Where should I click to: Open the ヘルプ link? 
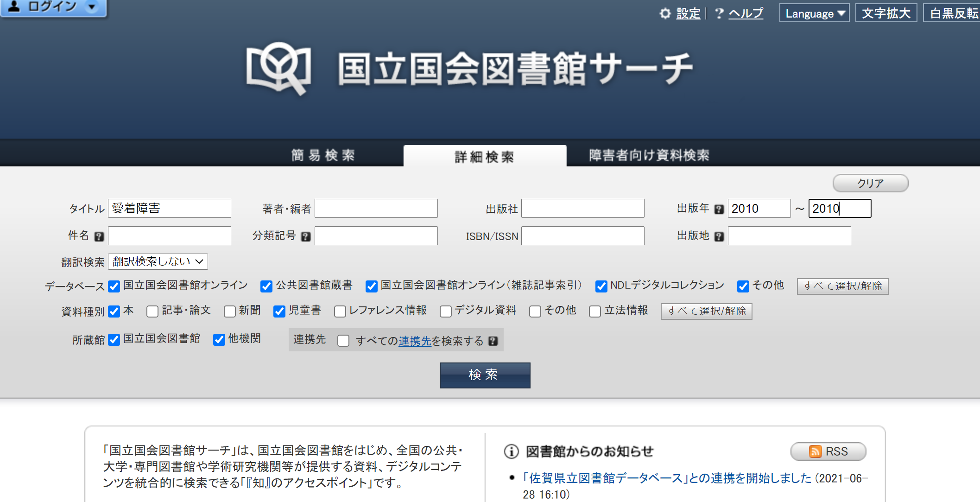click(x=746, y=13)
